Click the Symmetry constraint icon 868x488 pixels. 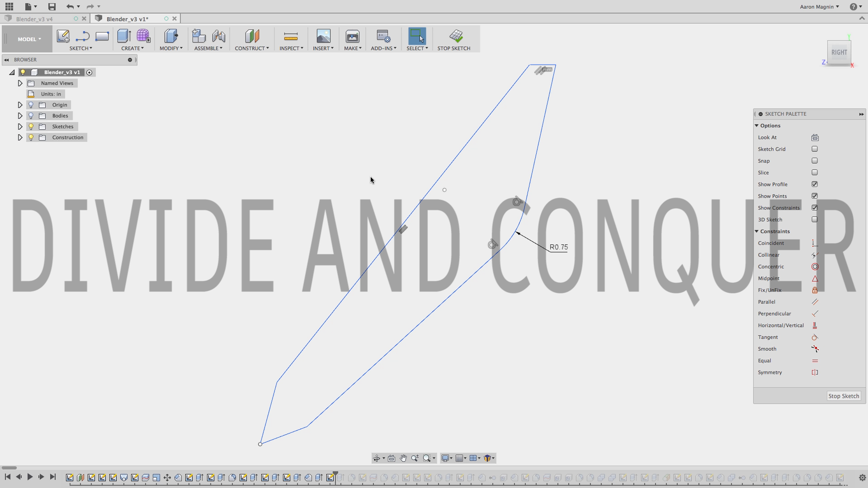click(x=815, y=372)
